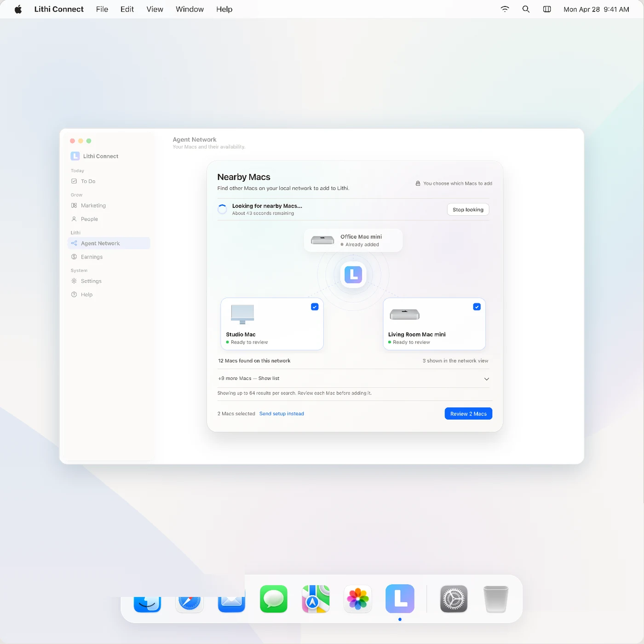Open Control Center in menu bar
Viewport: 644px width, 644px height.
coord(547,9)
